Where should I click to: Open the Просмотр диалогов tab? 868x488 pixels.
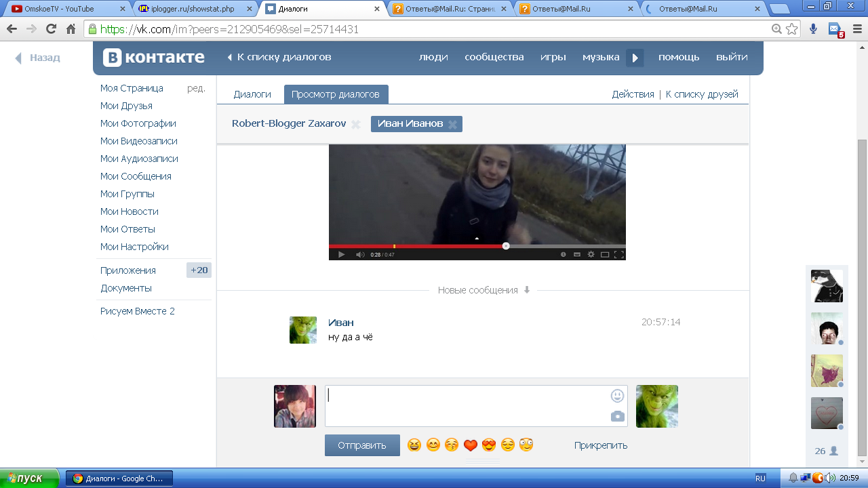coord(336,94)
